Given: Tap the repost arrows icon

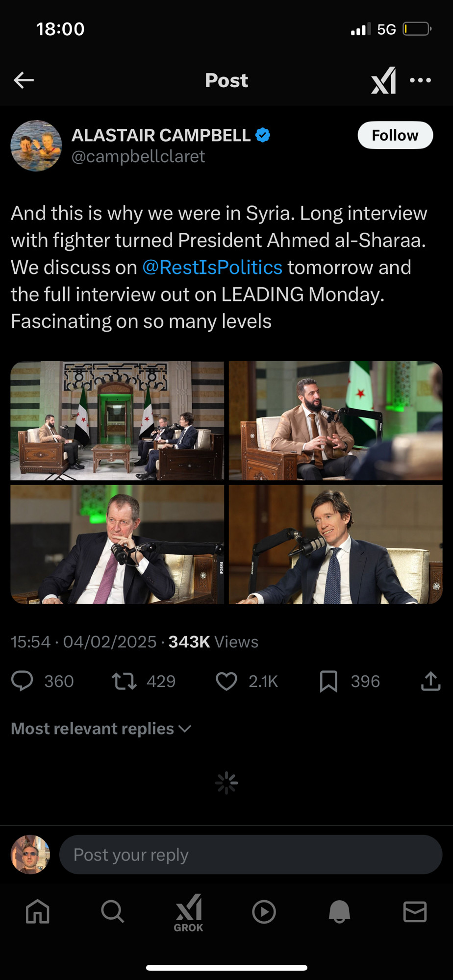Looking at the screenshot, I should pyautogui.click(x=124, y=681).
